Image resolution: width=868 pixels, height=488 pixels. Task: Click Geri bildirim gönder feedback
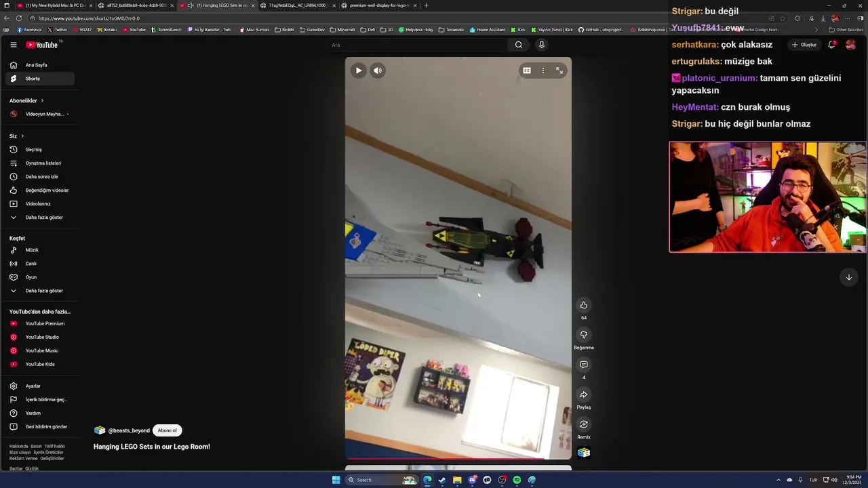[40, 427]
